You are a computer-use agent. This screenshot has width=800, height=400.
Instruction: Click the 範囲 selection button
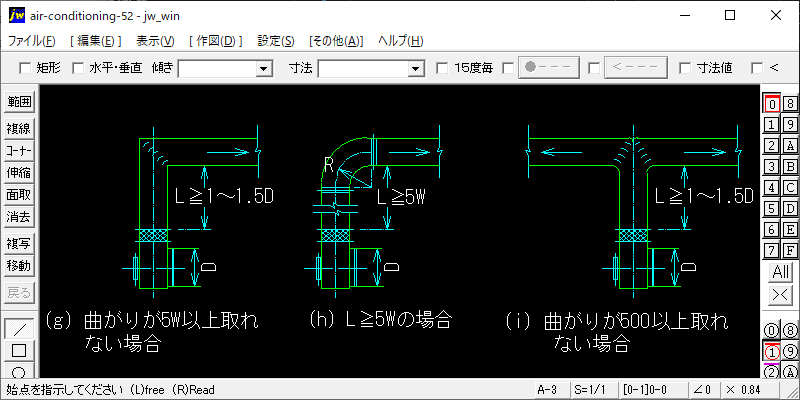click(18, 102)
